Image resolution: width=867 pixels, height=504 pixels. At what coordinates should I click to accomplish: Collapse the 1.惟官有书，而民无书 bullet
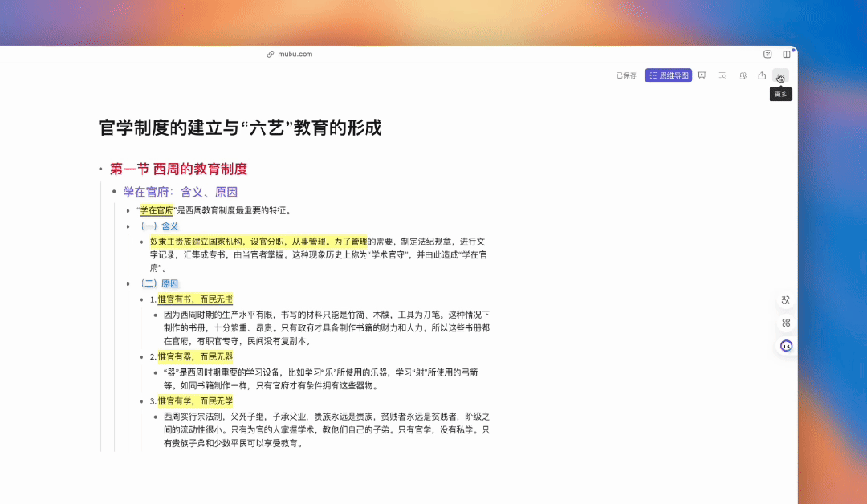pyautogui.click(x=141, y=299)
